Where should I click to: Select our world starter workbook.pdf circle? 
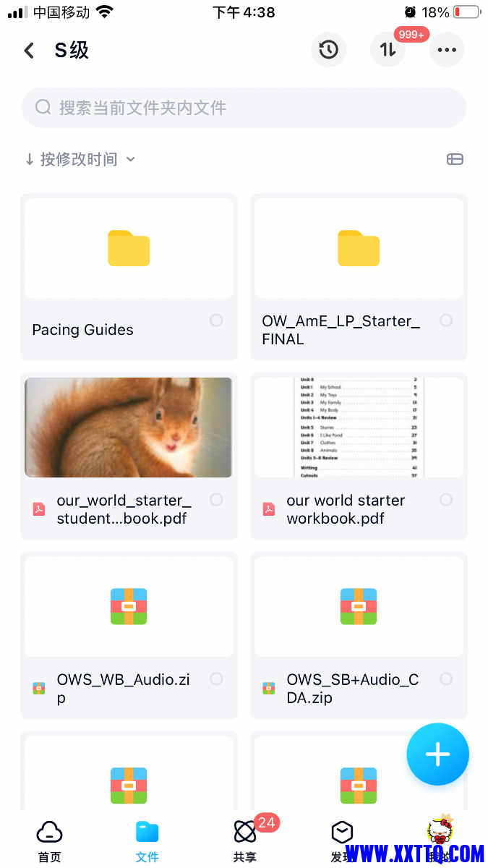click(x=446, y=499)
